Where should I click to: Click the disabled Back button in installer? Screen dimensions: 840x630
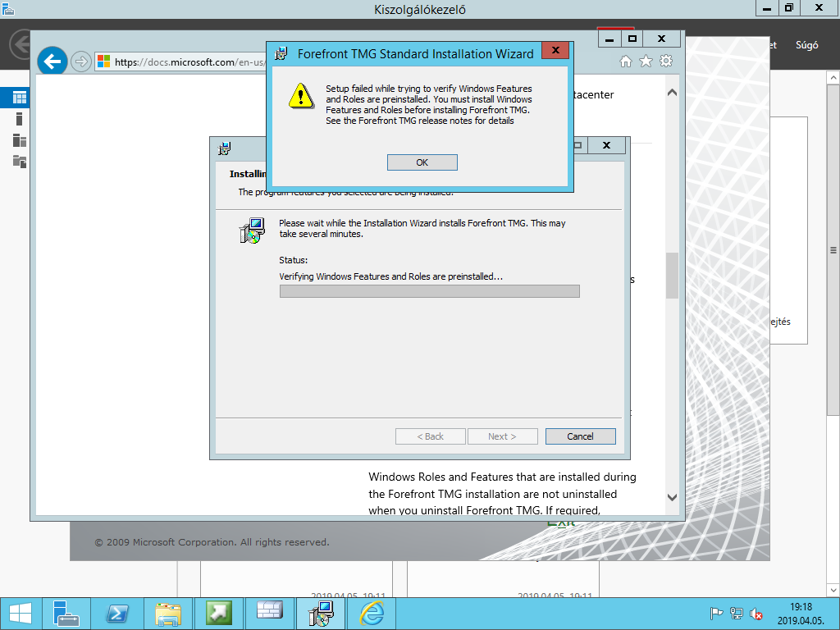[430, 436]
